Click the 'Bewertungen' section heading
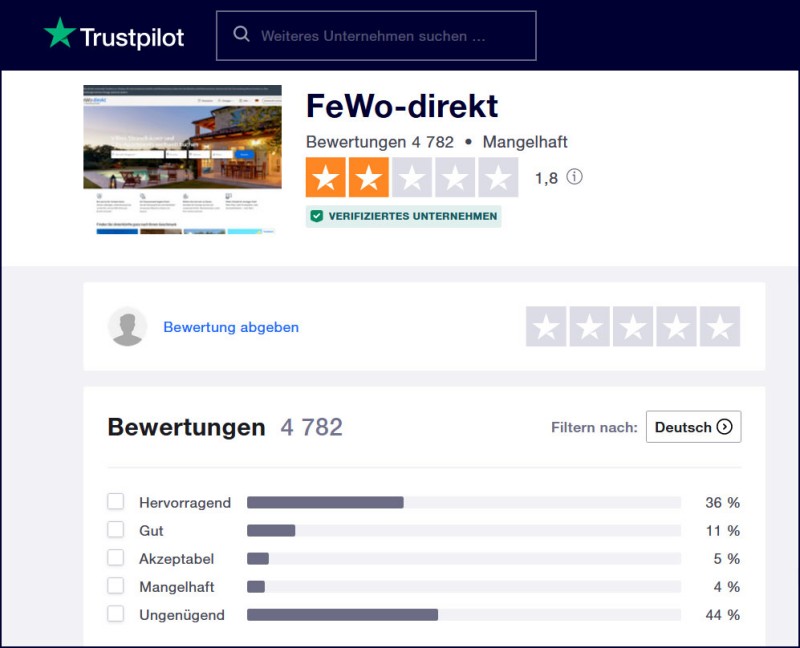 (186, 427)
